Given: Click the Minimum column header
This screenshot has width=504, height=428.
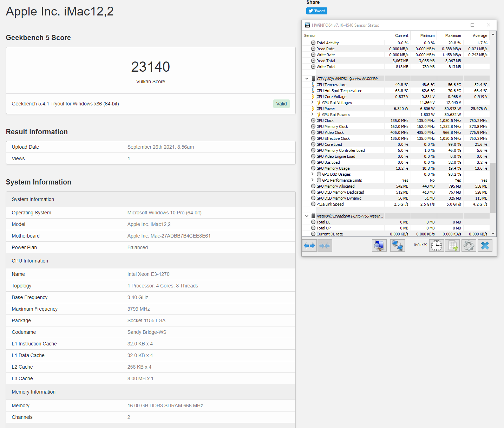Looking at the screenshot, I should click(424, 35).
